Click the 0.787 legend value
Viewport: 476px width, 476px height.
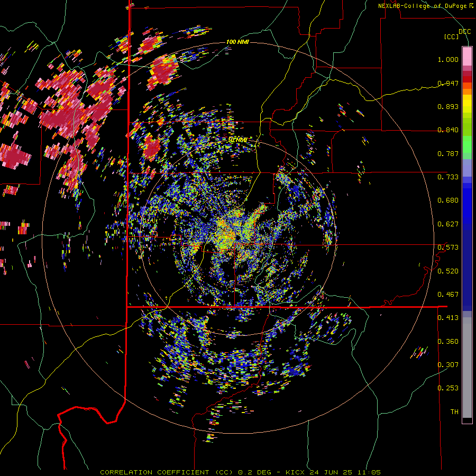[448, 153]
